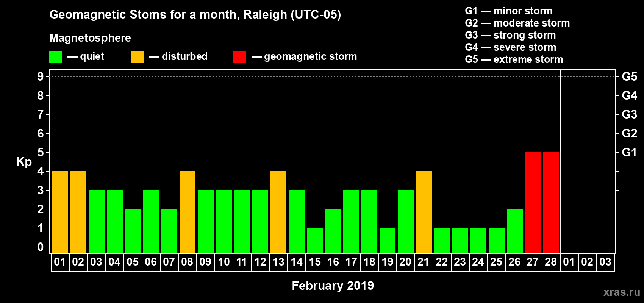The width and height of the screenshot is (644, 303).
Task: Click the orange bar for day 01 of February
Action: (60, 212)
